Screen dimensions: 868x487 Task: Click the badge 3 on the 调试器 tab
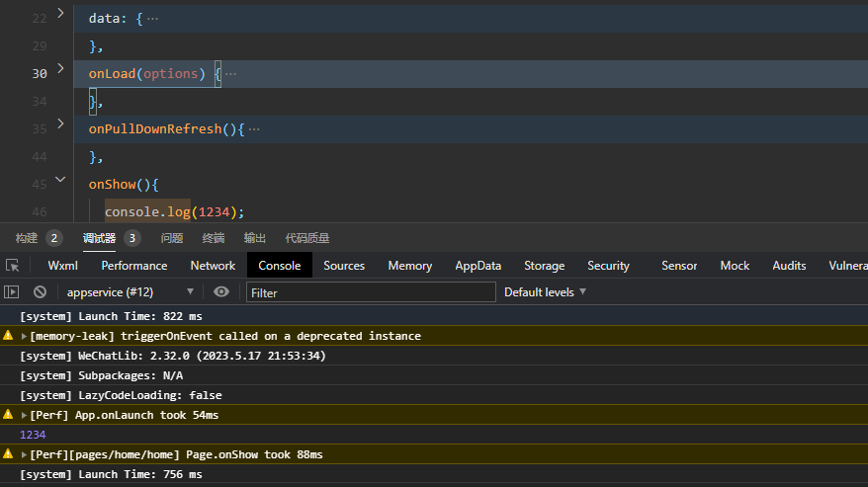tap(131, 238)
